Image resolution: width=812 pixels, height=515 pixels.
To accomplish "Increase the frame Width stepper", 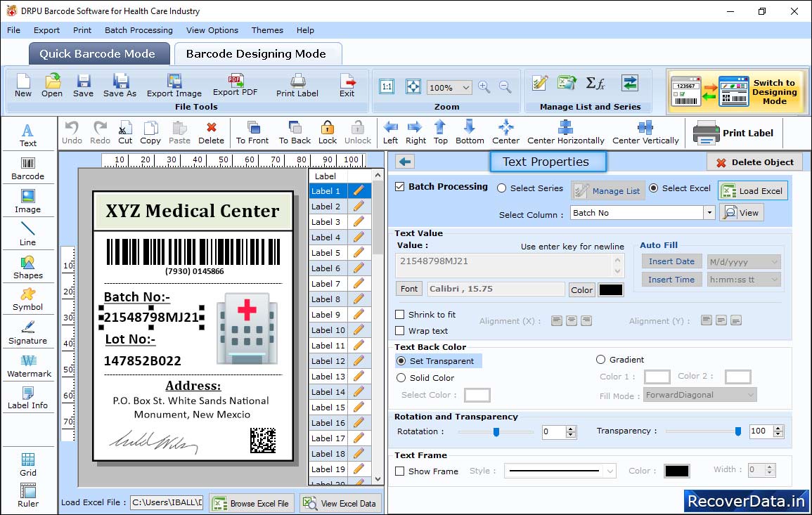I will pyautogui.click(x=770, y=467).
